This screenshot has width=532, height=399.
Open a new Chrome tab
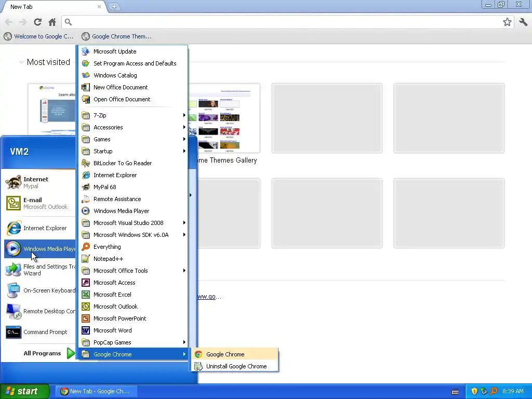114,7
